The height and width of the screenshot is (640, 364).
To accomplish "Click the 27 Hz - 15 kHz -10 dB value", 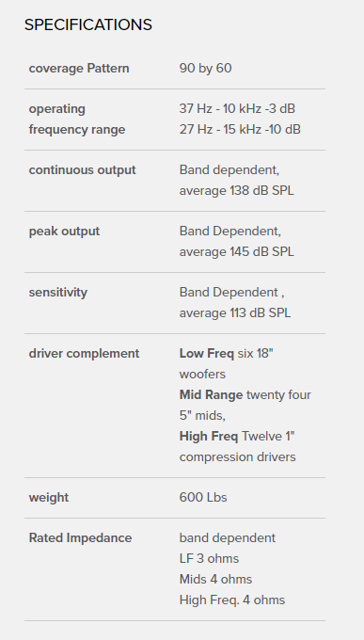I will [x=240, y=129].
